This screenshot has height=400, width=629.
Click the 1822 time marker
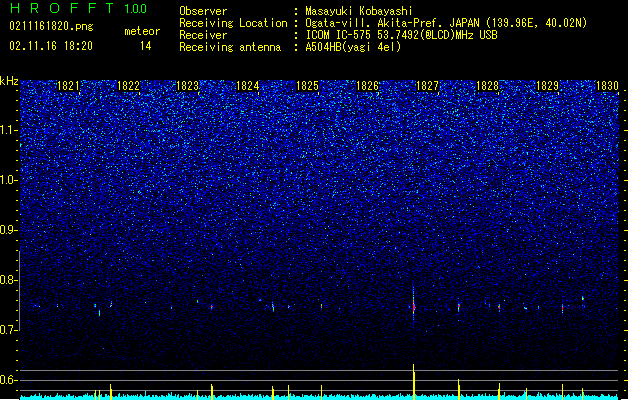[x=128, y=86]
